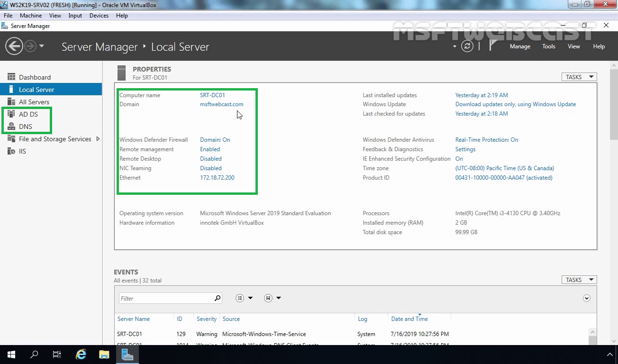
Task: Open the events list criteria dropdown
Action: pos(244,298)
